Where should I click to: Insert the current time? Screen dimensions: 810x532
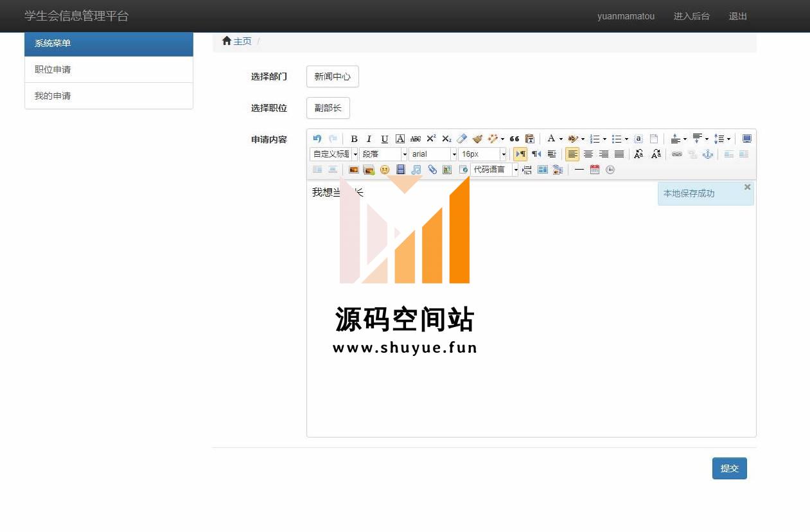(x=610, y=170)
